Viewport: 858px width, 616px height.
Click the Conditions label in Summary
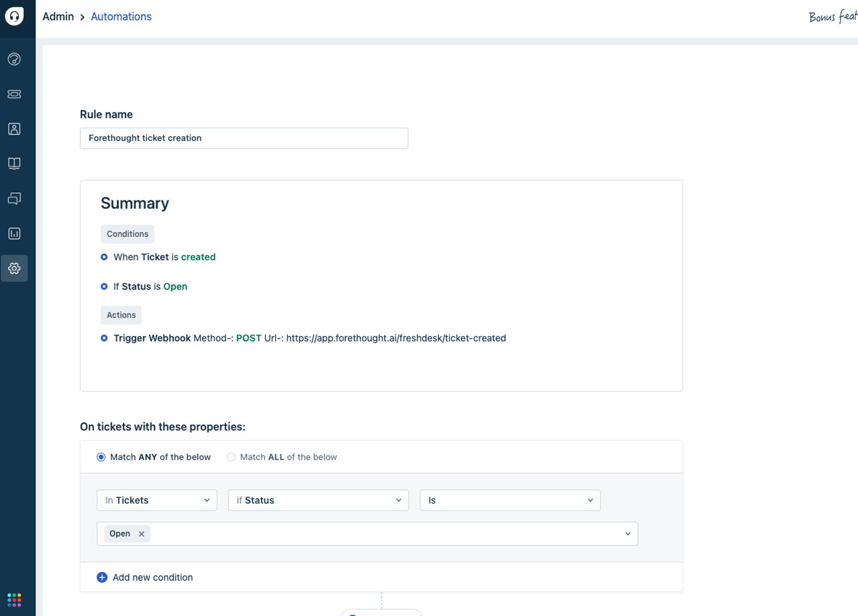pos(127,234)
